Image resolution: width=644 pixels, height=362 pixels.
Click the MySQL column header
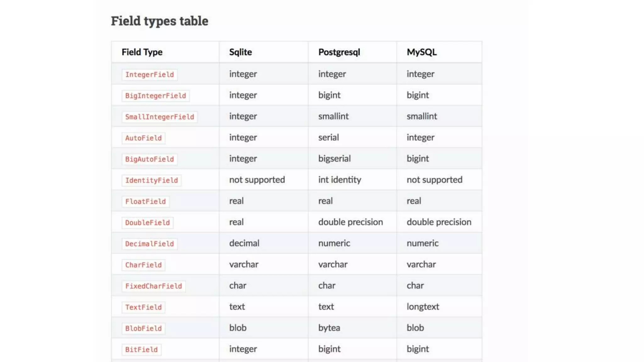(422, 52)
